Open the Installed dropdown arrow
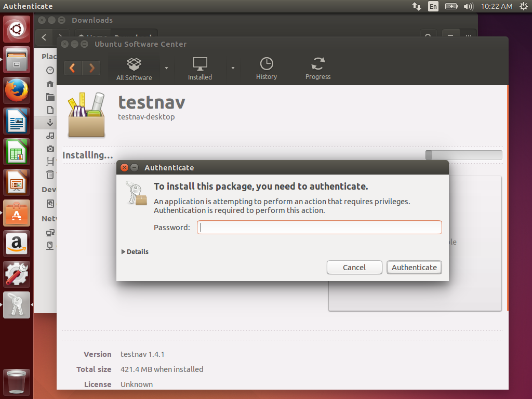Screen dimensions: 532x399 pyautogui.click(x=233, y=68)
